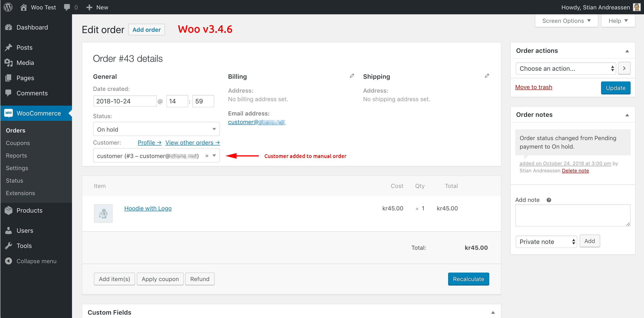Click the Move to trash link
This screenshot has height=318, width=644.
click(534, 87)
